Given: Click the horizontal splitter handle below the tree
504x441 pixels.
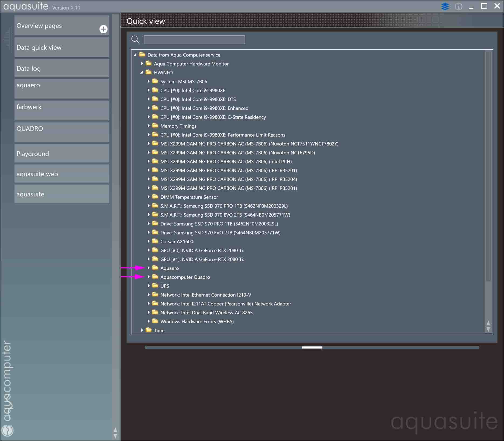Looking at the screenshot, I should click(x=312, y=348).
